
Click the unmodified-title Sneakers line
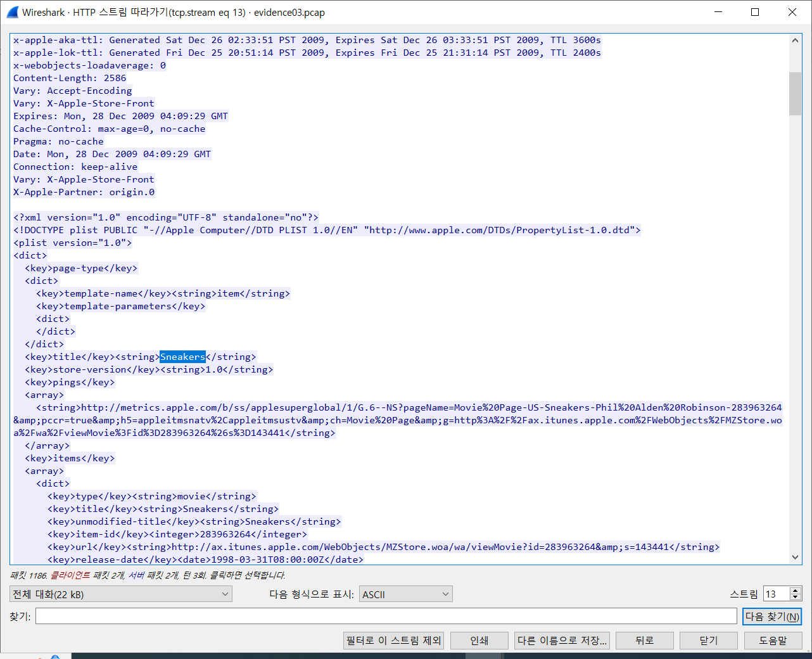194,521
